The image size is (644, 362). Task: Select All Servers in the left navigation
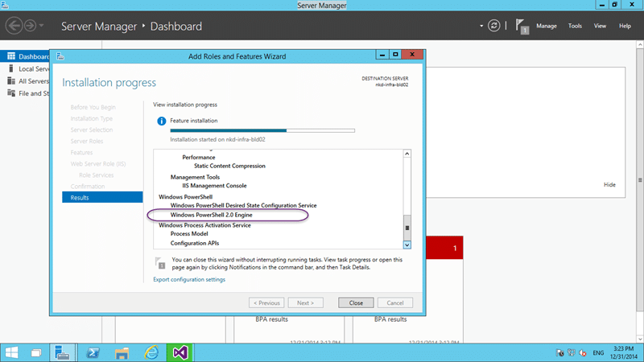coord(25,81)
